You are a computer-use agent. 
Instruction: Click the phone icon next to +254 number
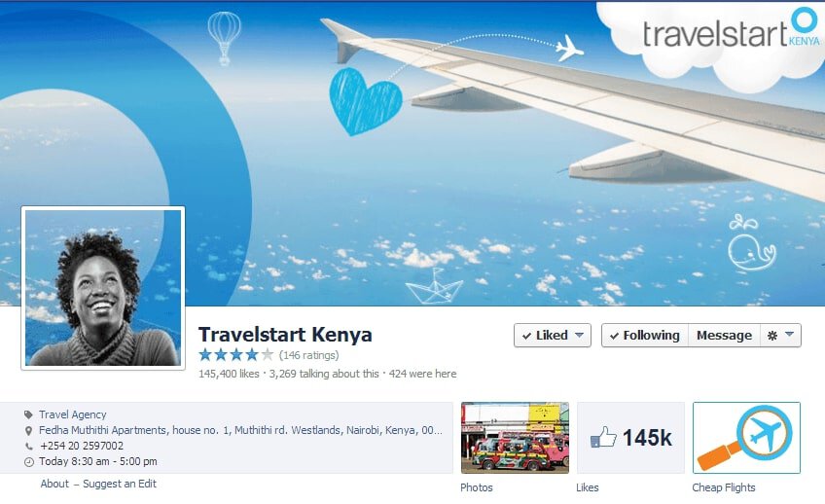28,447
